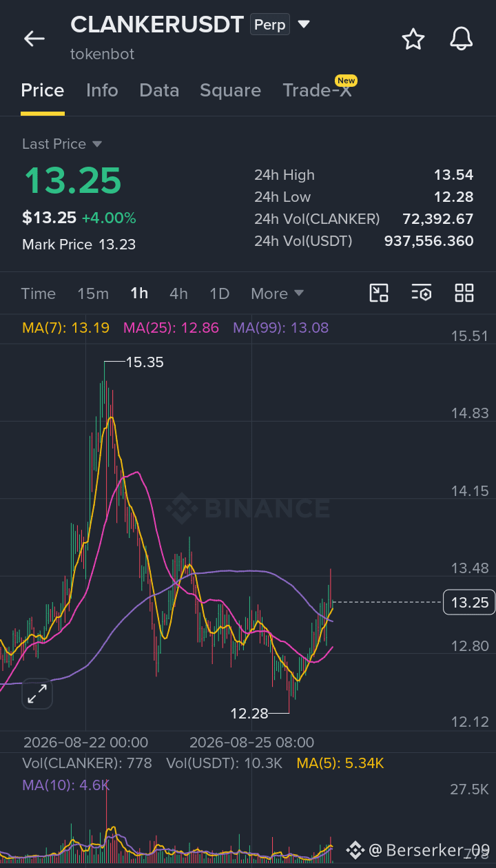The image size is (496, 868).
Task: Open chart indicator settings icon
Action: (x=422, y=293)
